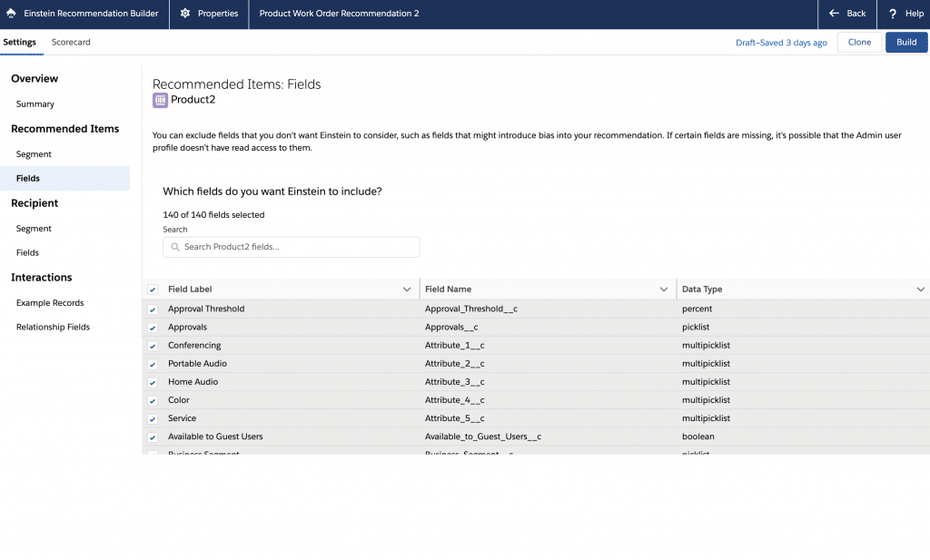The height and width of the screenshot is (560, 930).
Task: Open the Properties panel
Action: pos(210,14)
